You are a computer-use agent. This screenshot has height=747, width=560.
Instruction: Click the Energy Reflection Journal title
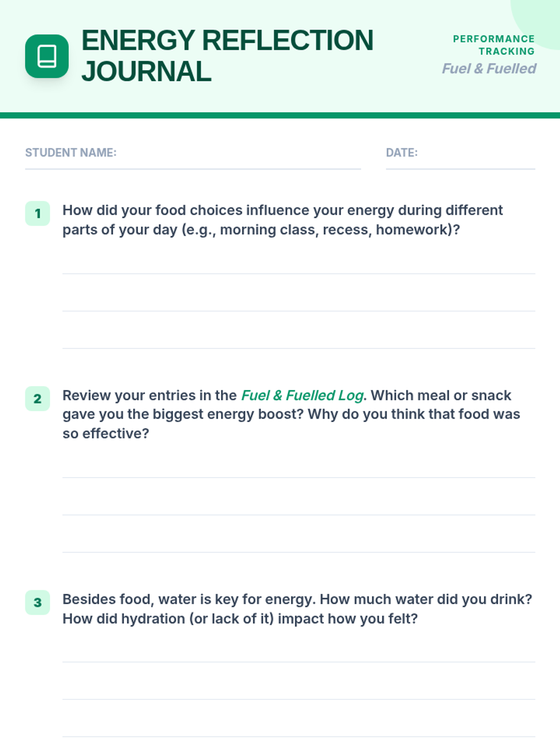[227, 56]
